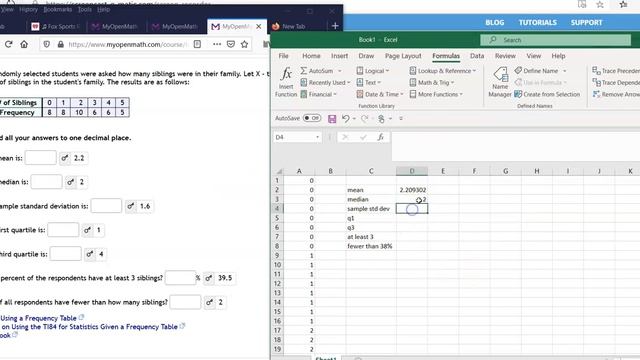The width and height of the screenshot is (640, 360).
Task: Select column D header
Action: pos(412,171)
